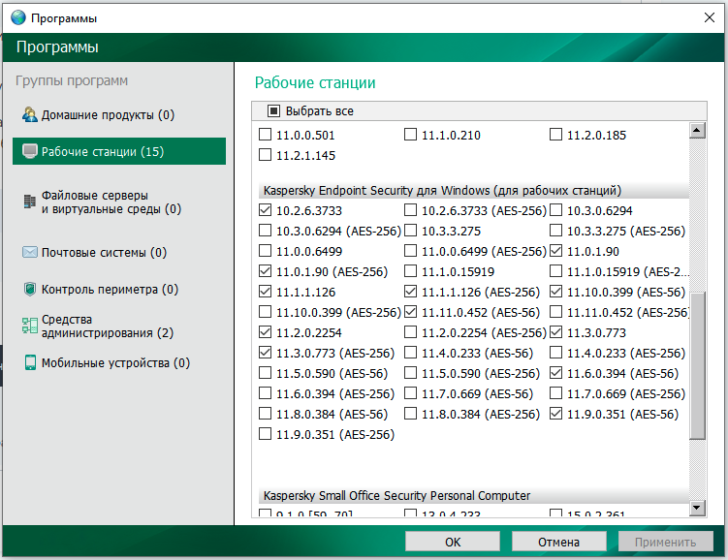Check 11.0.0.6499 (AES-256)
Viewport: 728px width, 560px height.
coord(410,251)
